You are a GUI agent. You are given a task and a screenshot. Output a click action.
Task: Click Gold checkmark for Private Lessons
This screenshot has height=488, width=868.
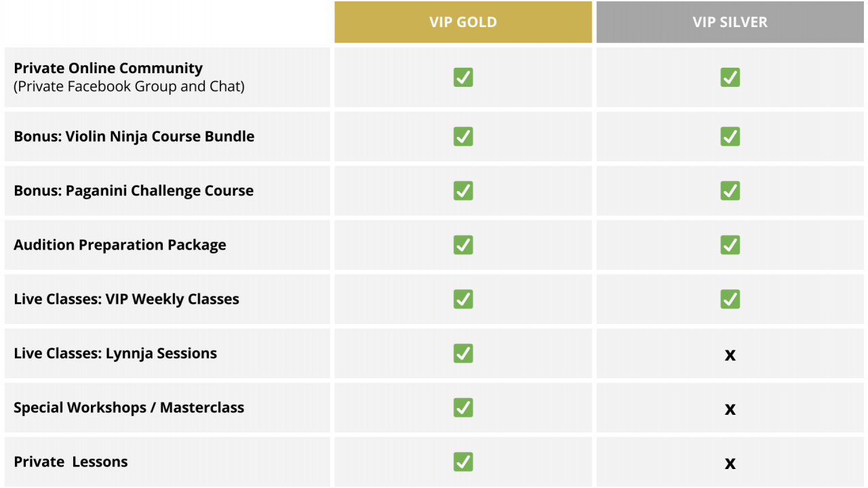click(463, 462)
